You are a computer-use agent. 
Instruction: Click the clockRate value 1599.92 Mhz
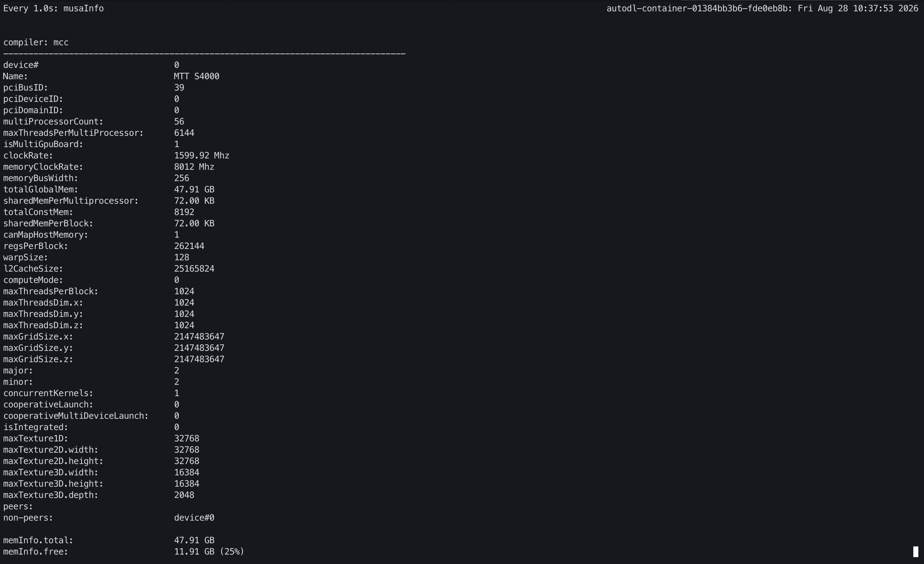point(201,156)
